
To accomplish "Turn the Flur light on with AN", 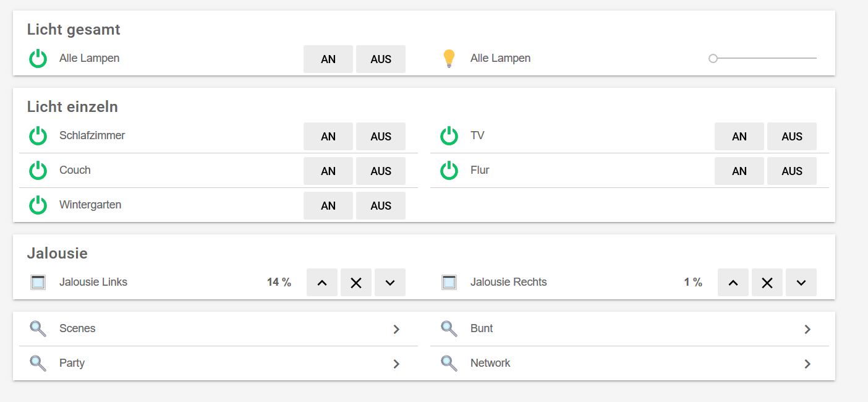I will pyautogui.click(x=739, y=171).
